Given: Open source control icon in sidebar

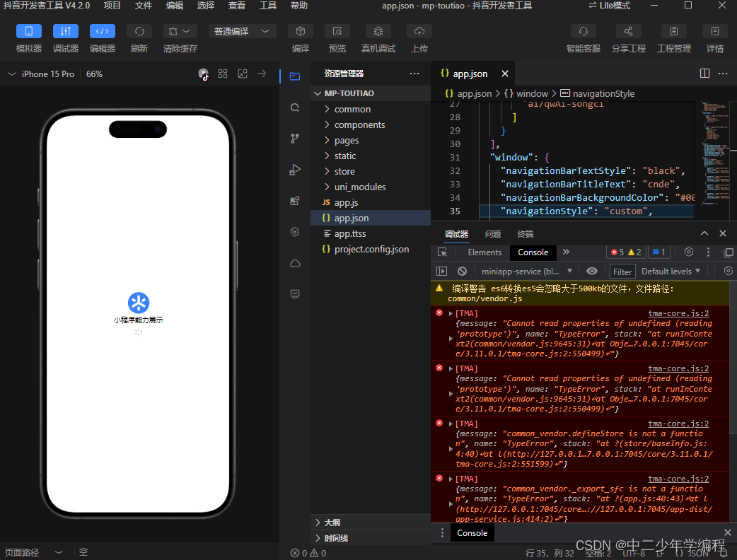Looking at the screenshot, I should [x=295, y=139].
